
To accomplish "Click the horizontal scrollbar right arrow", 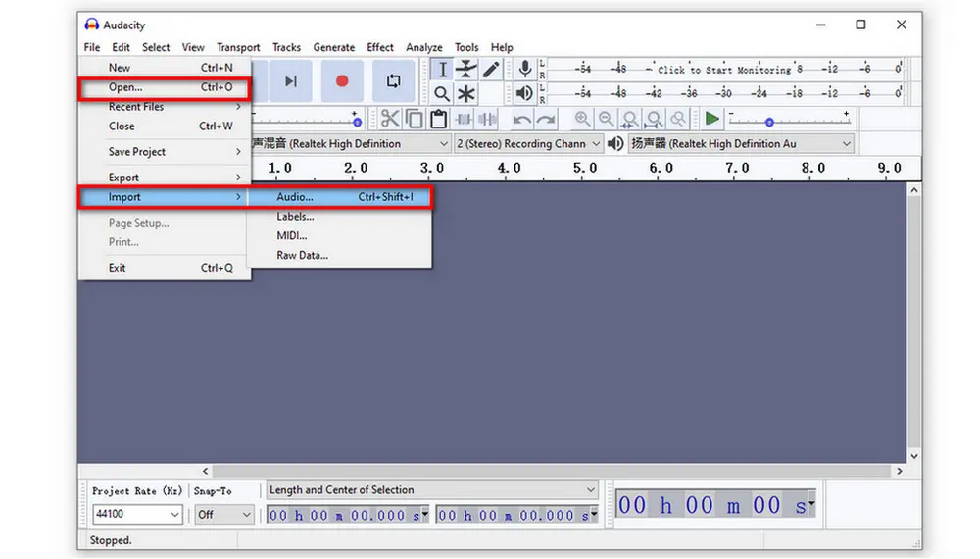I will coord(900,471).
